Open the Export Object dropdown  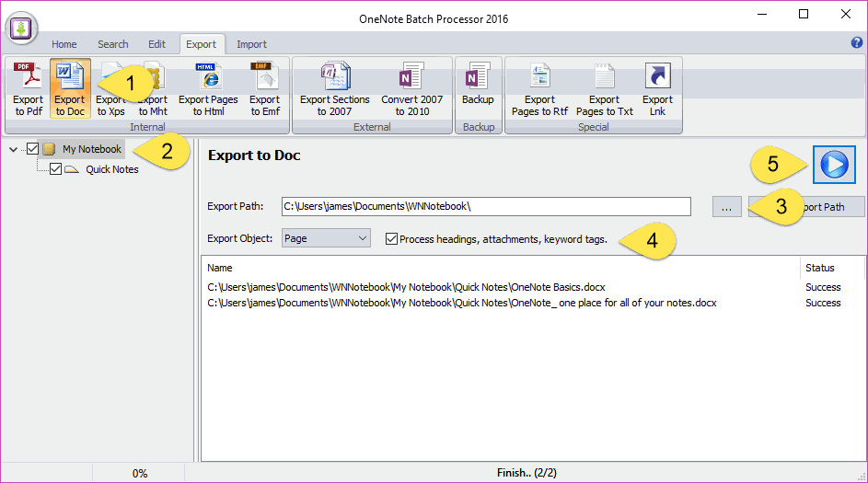[x=326, y=238]
